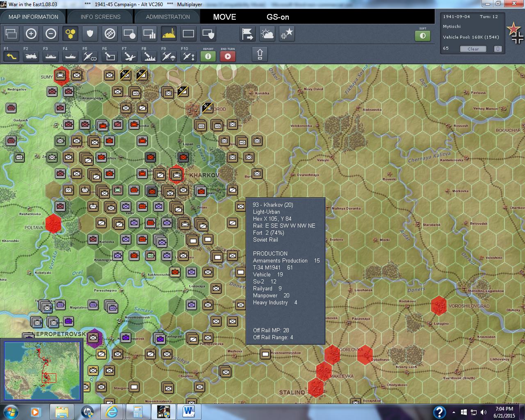Open the Info Screens tab
The width and height of the screenshot is (525, 420).
(100, 17)
